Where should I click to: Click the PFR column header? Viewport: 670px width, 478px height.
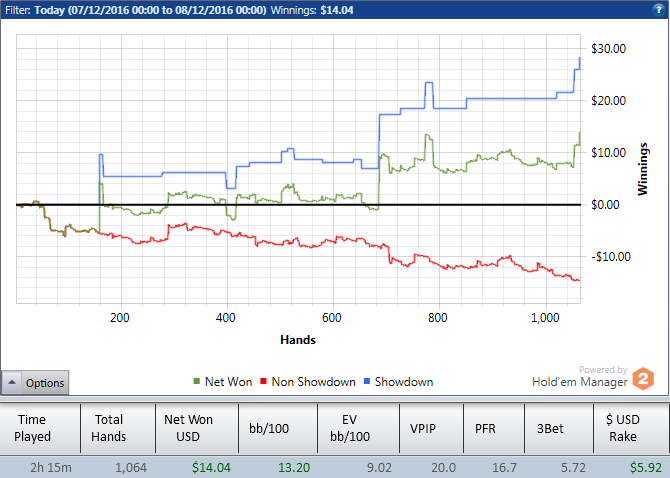click(494, 428)
